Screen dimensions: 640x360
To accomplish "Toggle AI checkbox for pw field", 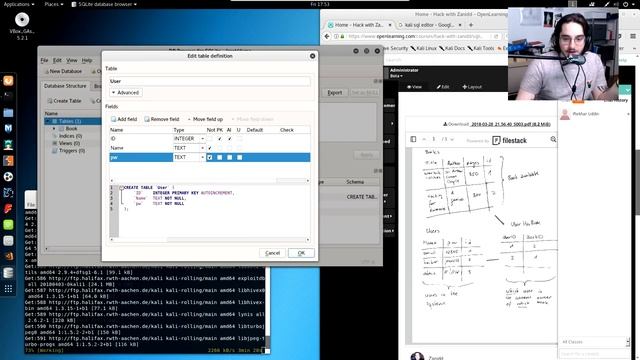I will 229,157.
